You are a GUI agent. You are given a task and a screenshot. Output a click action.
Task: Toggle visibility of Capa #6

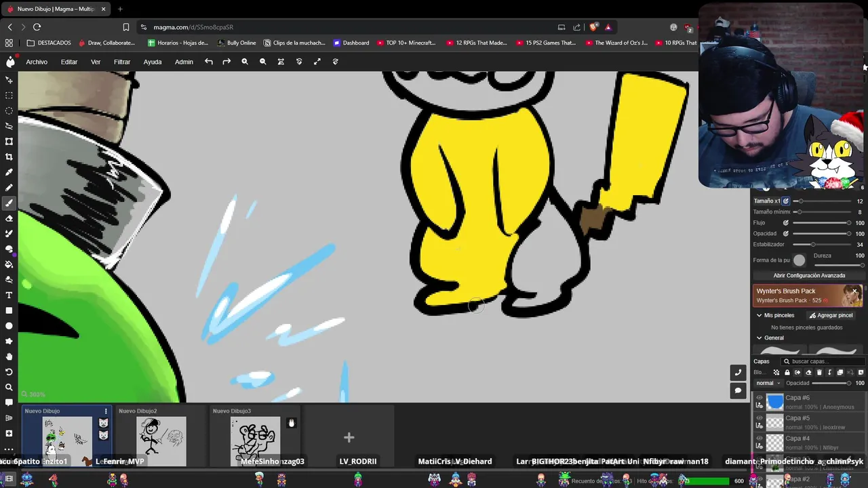coord(759,398)
